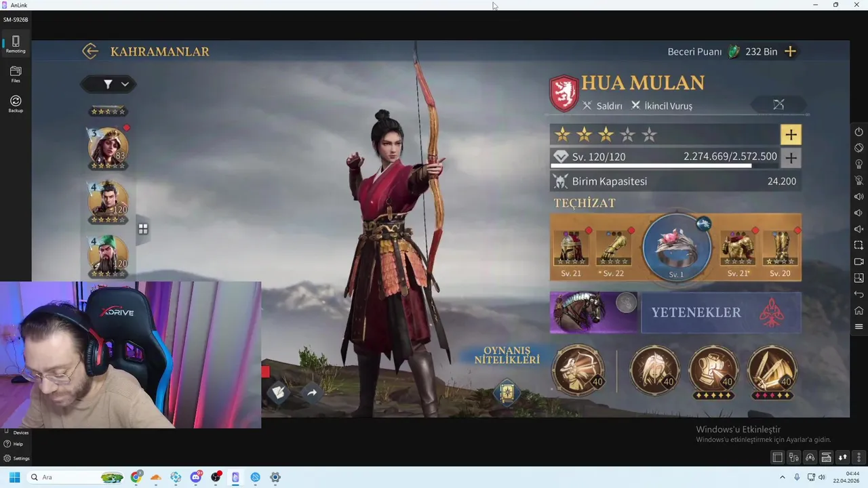Screen dimensions: 868x488
Task: Go back using the Kahramanlar arrow
Action: click(x=90, y=52)
